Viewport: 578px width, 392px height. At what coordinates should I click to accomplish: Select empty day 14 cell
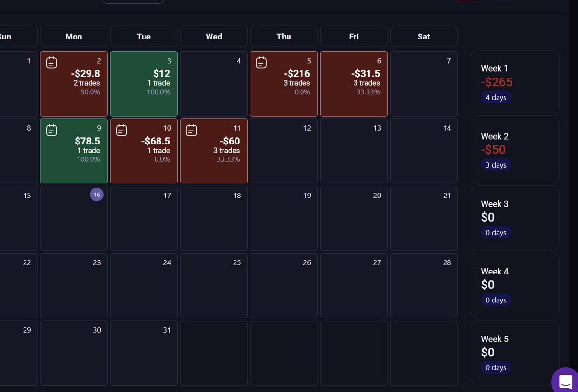pos(423,151)
